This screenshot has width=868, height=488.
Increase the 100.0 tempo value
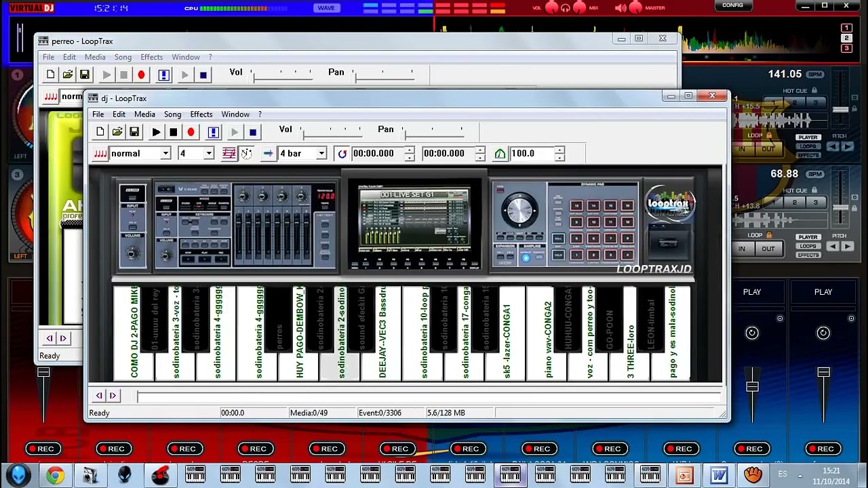pos(559,150)
